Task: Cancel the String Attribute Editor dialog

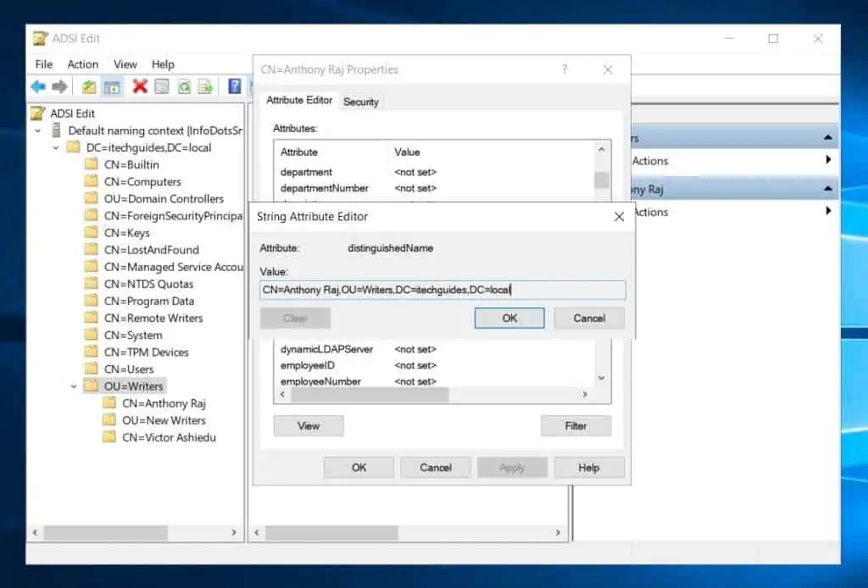Action: [589, 318]
